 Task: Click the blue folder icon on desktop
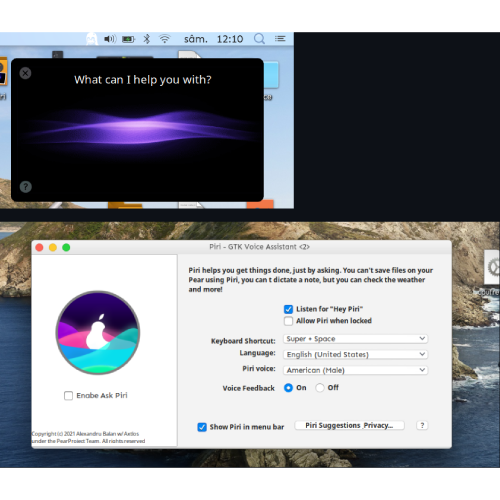[271, 75]
